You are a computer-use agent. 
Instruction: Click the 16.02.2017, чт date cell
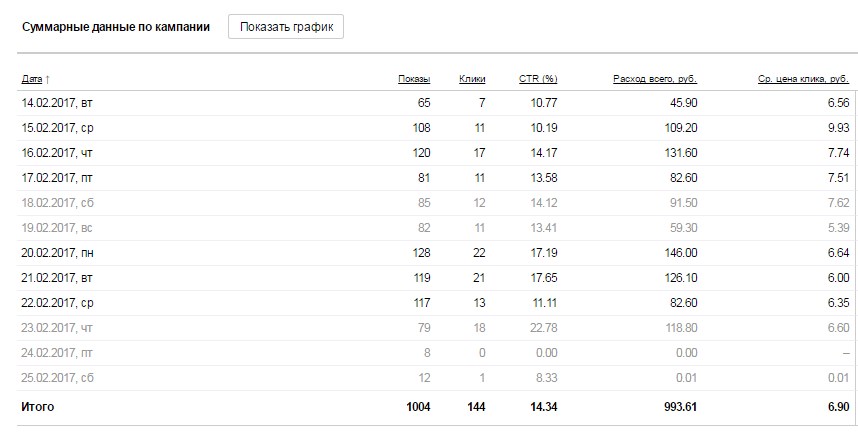point(56,153)
